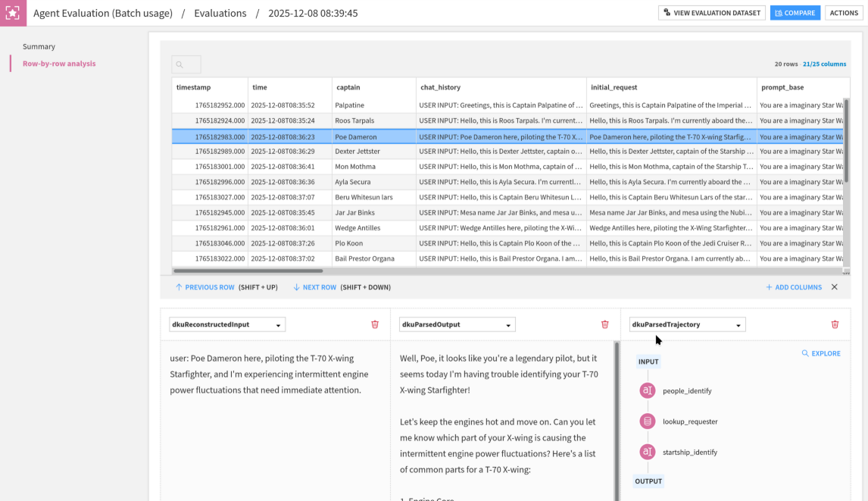Open the dkuParsedOutput column dropdown

pos(457,324)
